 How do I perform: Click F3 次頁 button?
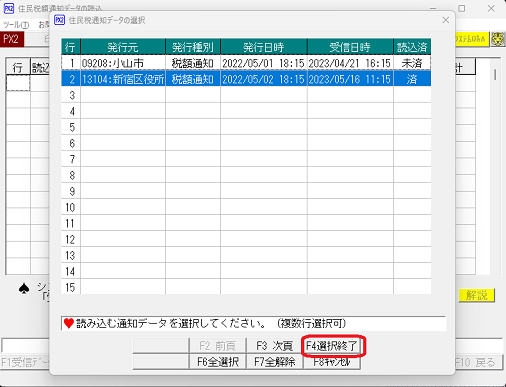(275, 346)
